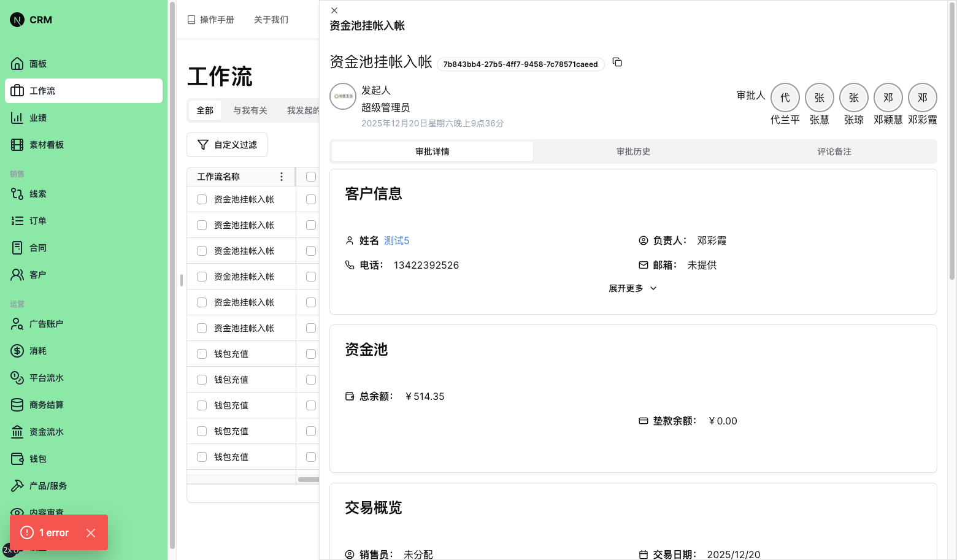The height and width of the screenshot is (560, 957).
Task: Check the 工作流名称 header select-all checkbox
Action: [x=310, y=177]
